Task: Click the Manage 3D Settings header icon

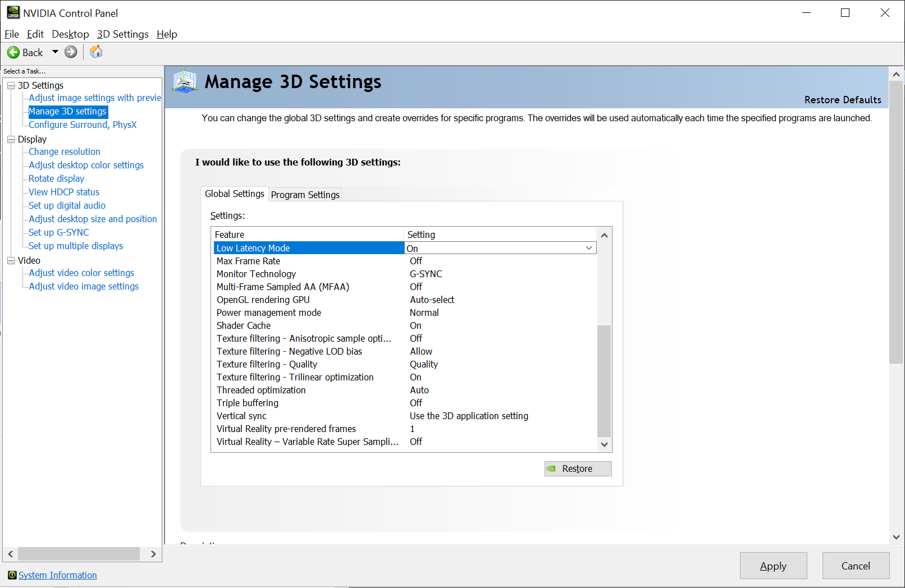Action: (x=185, y=81)
